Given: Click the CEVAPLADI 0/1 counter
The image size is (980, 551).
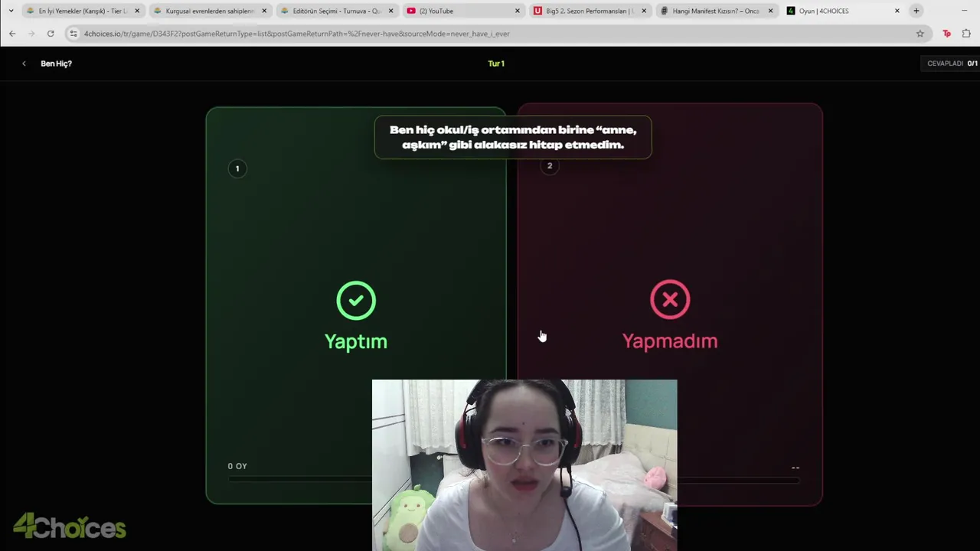Looking at the screenshot, I should click(952, 64).
